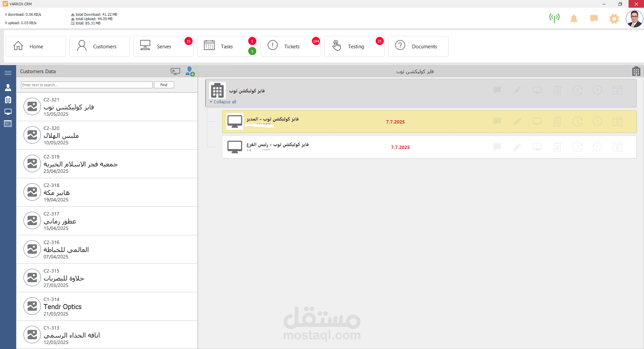Click edit pencil on company header row
Viewport: 644px width, 349px height.
click(517, 90)
